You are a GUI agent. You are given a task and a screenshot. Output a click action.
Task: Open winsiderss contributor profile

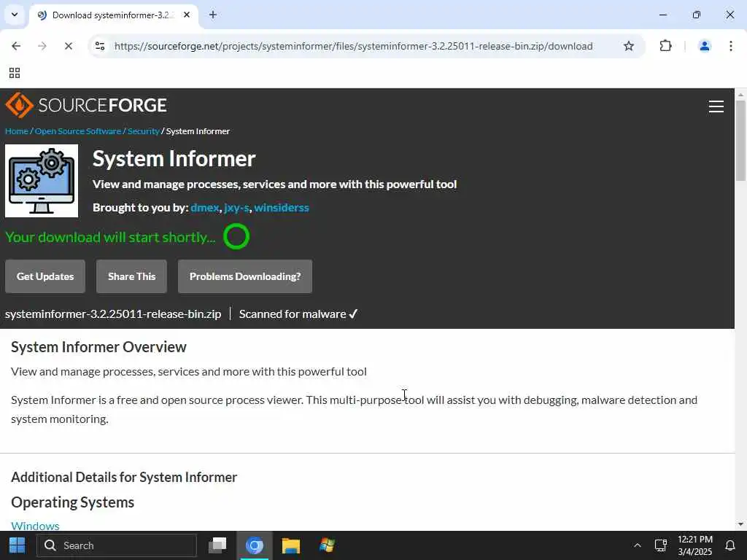coord(282,208)
